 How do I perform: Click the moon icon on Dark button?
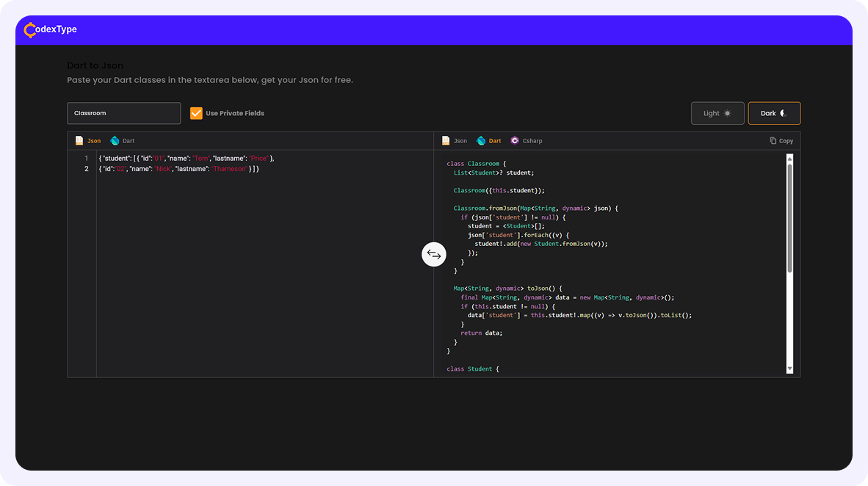(784, 114)
